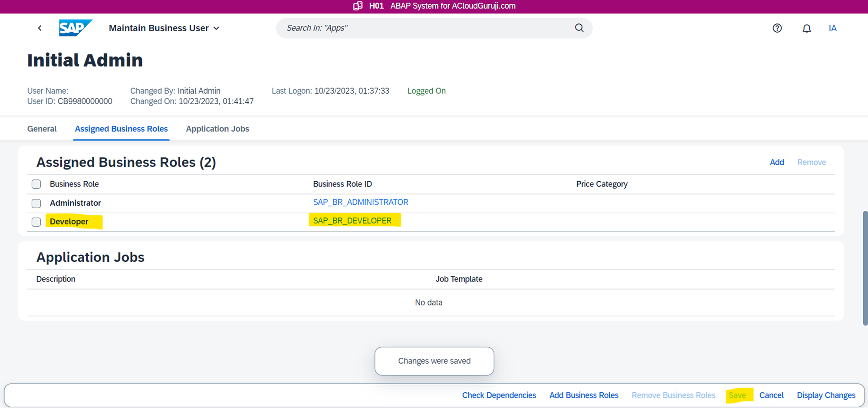This screenshot has width=868, height=408.
Task: Open the notifications bell icon
Action: click(806, 29)
